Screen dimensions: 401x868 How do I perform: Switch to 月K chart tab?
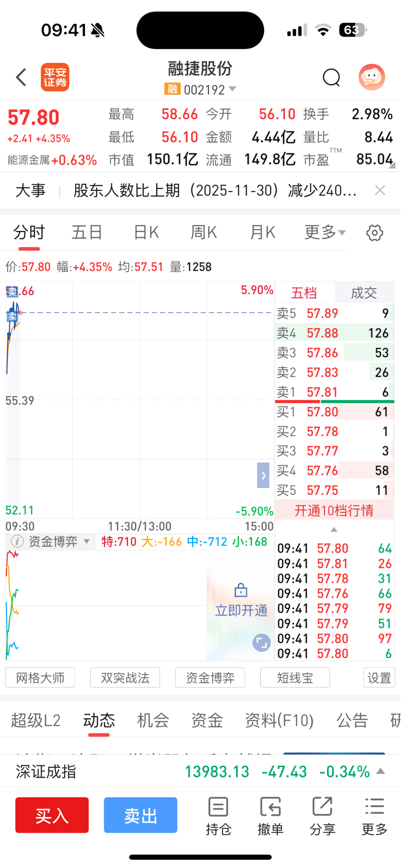point(262,233)
